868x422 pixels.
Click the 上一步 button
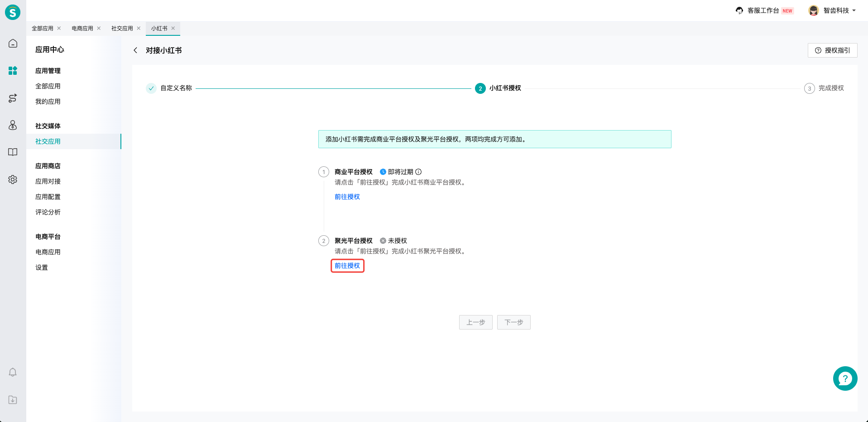click(475, 322)
